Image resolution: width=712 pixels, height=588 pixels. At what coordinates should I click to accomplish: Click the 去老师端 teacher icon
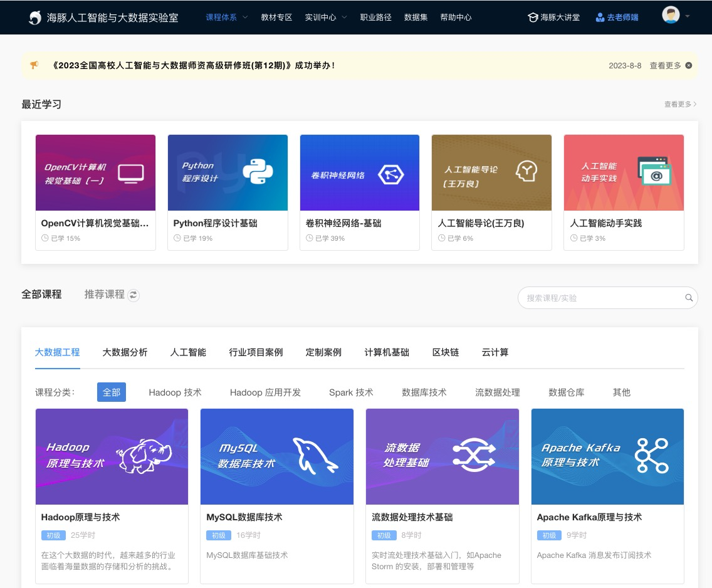[600, 18]
